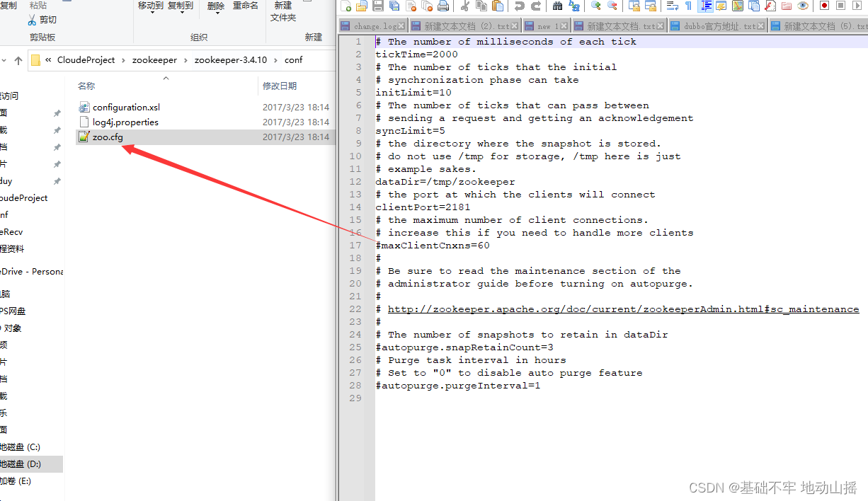Click the Undo arrow icon
Viewport: 868px width, 501px height.
tap(519, 6)
